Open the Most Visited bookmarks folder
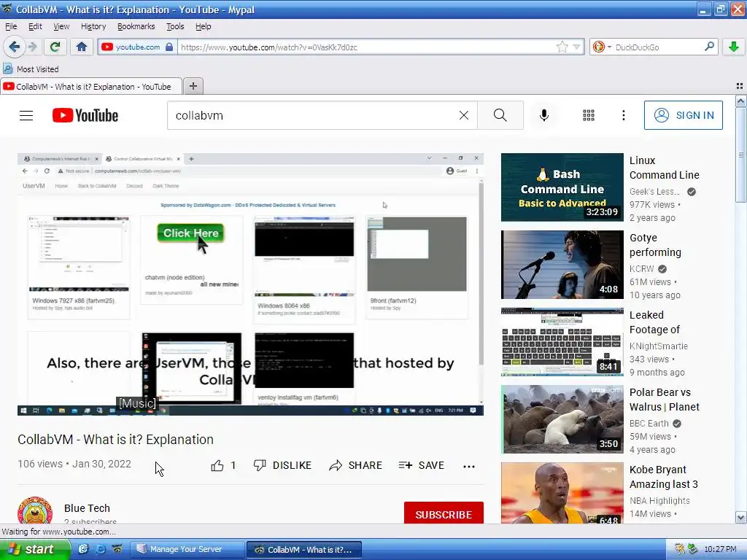 coord(31,69)
